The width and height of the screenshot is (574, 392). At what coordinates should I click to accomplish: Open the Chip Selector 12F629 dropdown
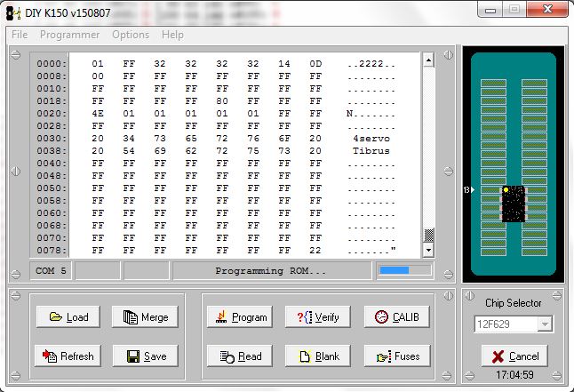click(544, 325)
